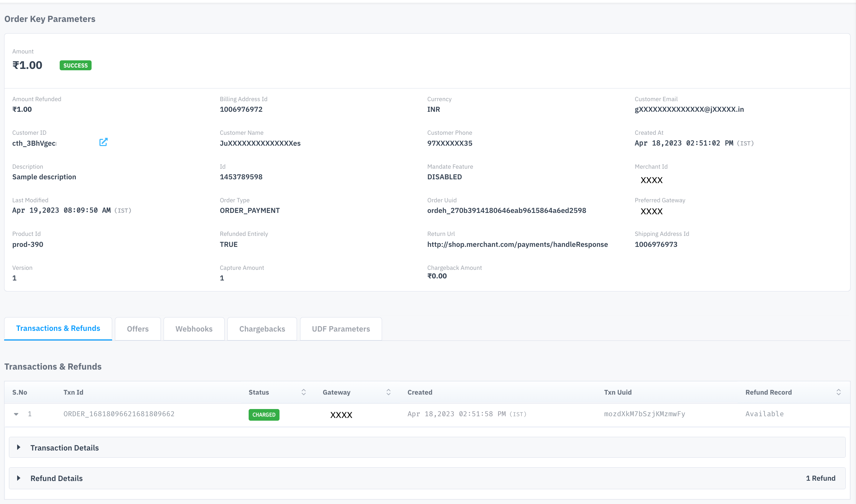This screenshot has height=504, width=856.
Task: Click the CHARGED status badge
Action: [x=264, y=415]
